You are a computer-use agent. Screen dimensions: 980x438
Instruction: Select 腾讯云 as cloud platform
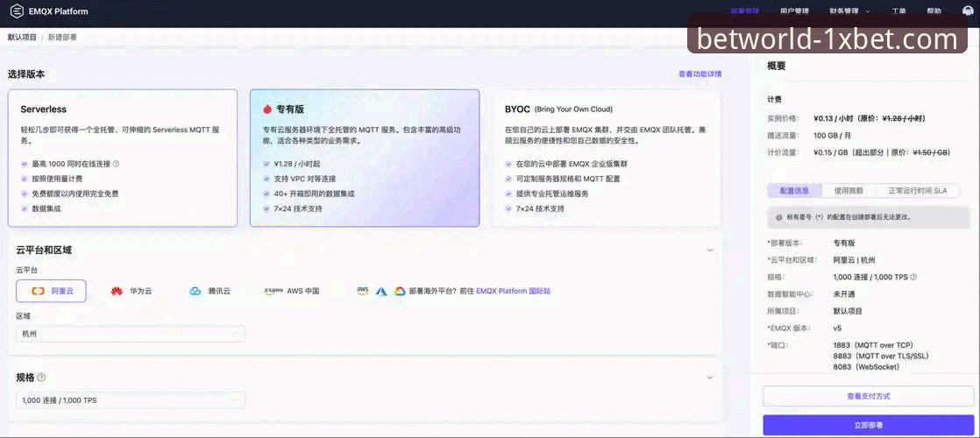pyautogui.click(x=210, y=291)
